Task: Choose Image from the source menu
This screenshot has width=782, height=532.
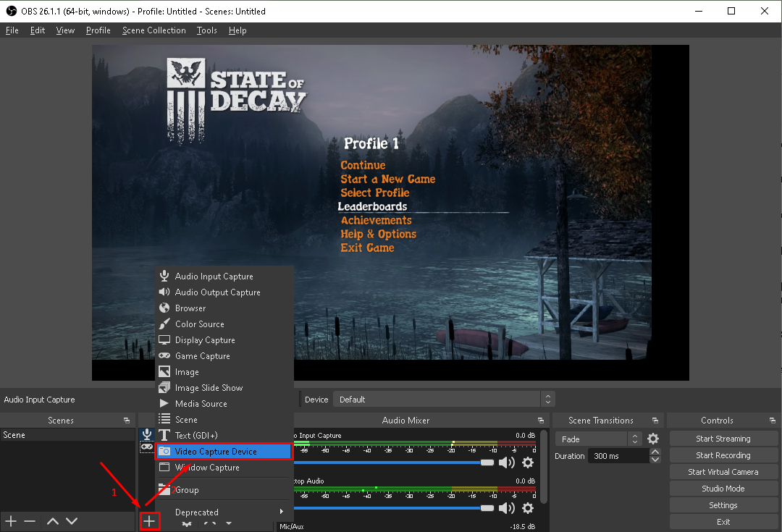Action: point(224,372)
